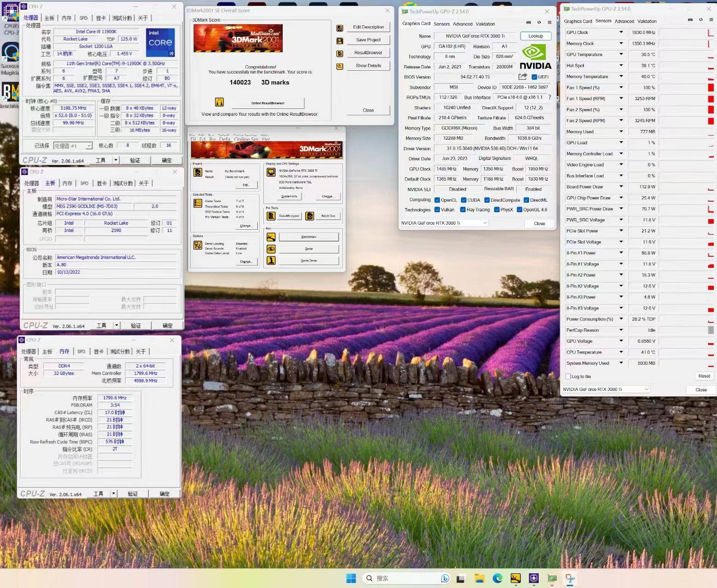Click the Demo eye icon
717x588 pixels.
pyautogui.click(x=271, y=249)
